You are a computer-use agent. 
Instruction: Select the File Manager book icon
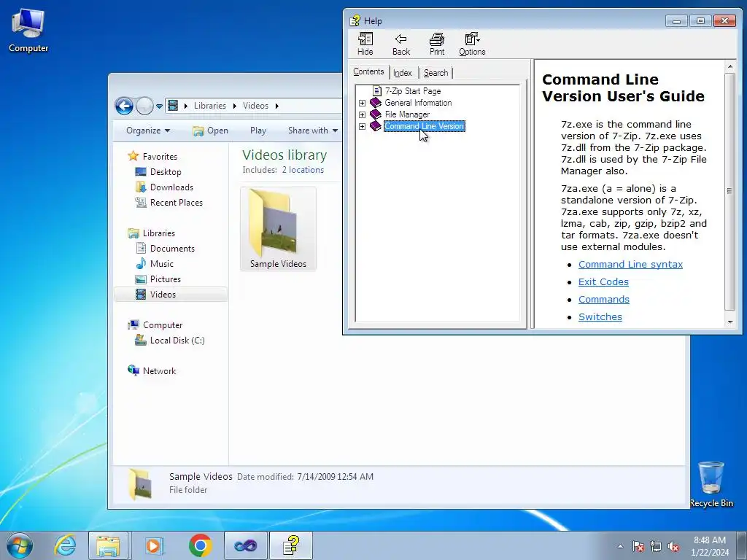tap(376, 114)
